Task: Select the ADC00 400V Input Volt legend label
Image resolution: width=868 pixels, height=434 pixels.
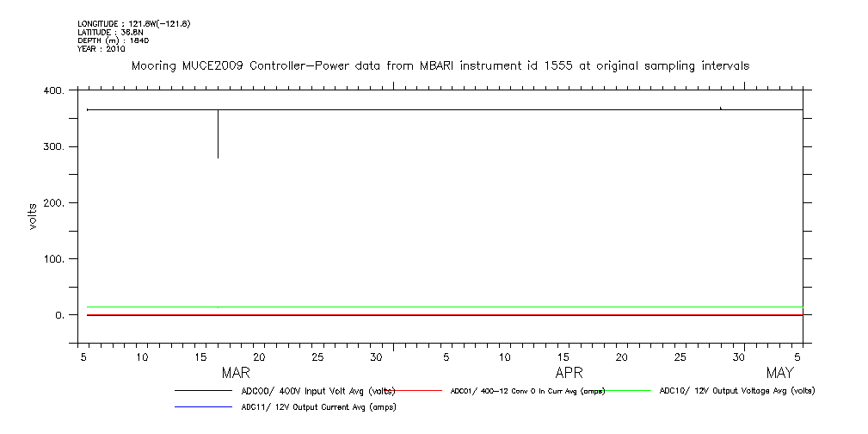Action: pyautogui.click(x=317, y=390)
